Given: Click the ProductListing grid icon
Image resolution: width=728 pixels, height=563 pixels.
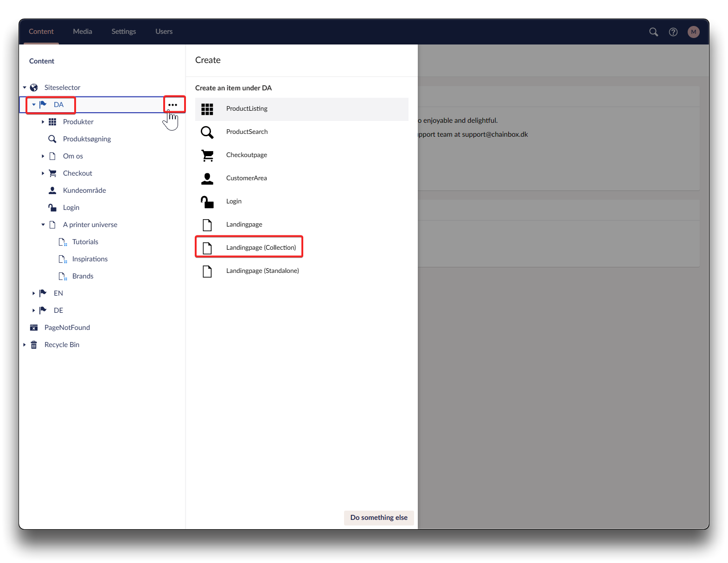Looking at the screenshot, I should point(207,109).
